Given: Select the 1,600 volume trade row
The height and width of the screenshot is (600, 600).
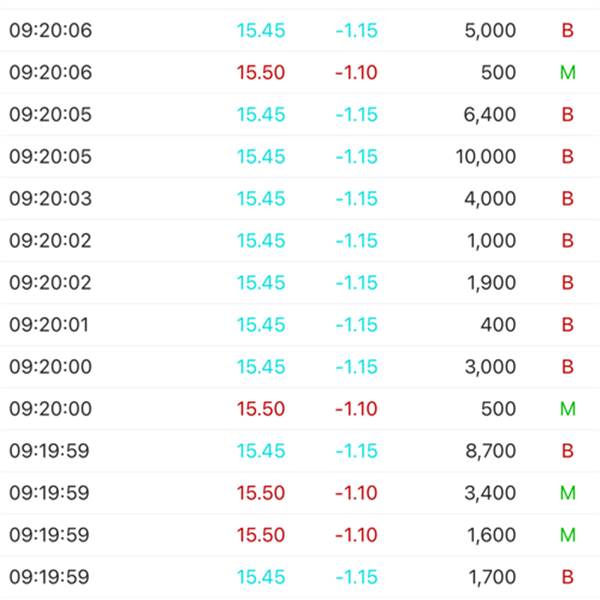Looking at the screenshot, I should pos(300,535).
